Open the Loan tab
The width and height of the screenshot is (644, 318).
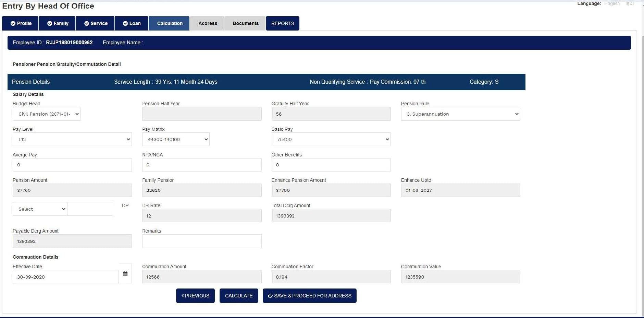(x=132, y=23)
